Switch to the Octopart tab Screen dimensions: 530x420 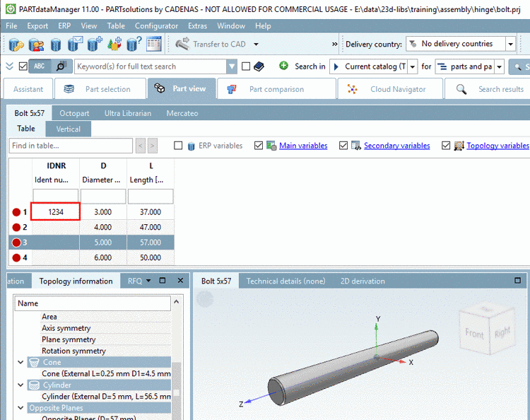(74, 113)
